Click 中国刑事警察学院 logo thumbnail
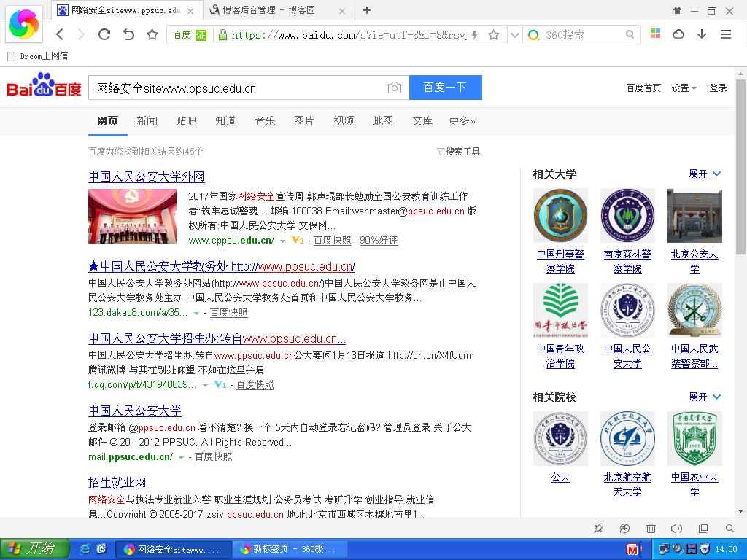The height and width of the screenshot is (560, 747). pos(560,215)
